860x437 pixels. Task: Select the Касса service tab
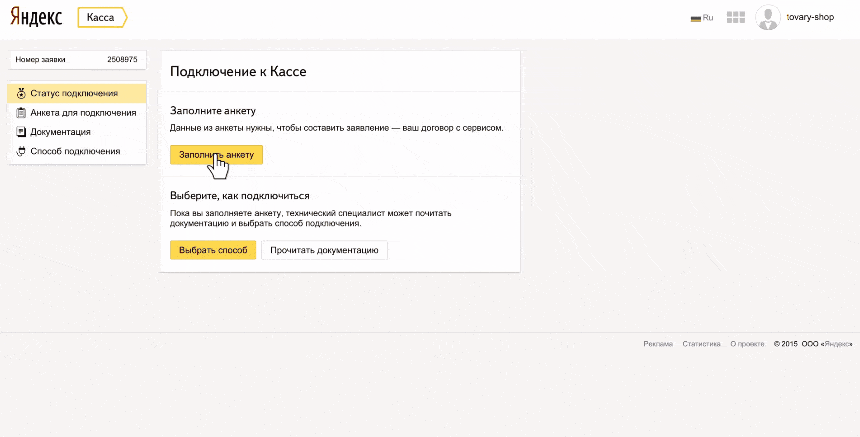(x=101, y=17)
